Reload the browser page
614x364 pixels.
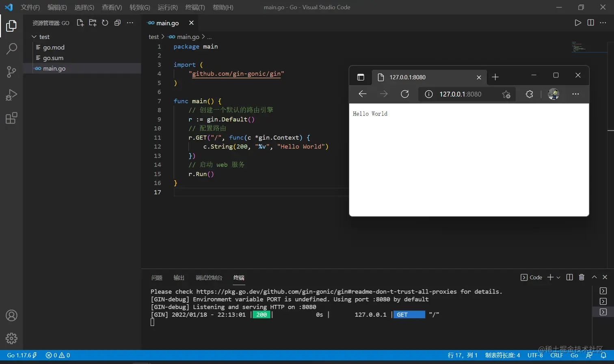click(405, 94)
